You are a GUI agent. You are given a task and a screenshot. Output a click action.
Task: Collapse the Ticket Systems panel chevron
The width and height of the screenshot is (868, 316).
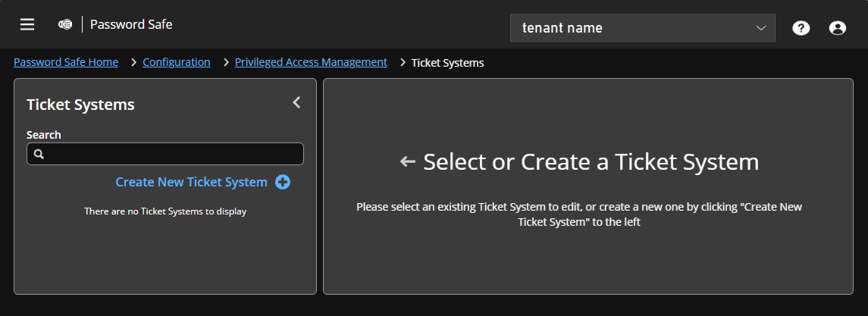[296, 102]
